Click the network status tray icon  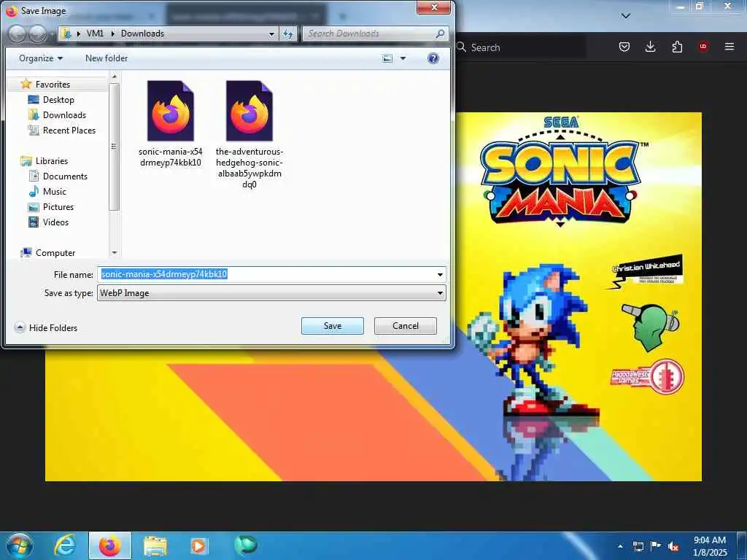pos(638,546)
